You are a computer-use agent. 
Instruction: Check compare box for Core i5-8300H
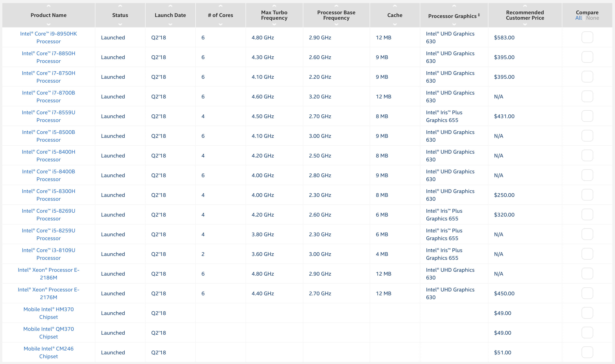(587, 195)
